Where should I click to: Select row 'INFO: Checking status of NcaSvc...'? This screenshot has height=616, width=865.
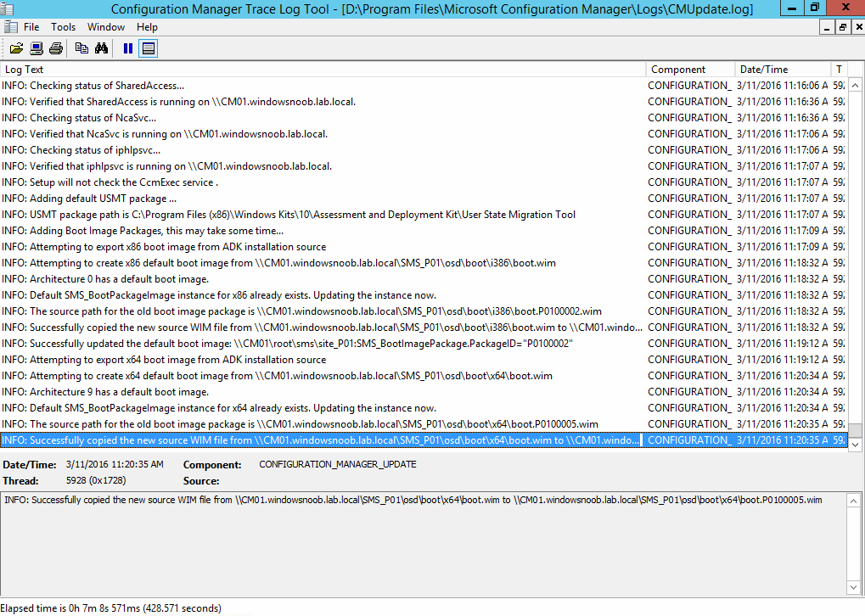click(424, 117)
